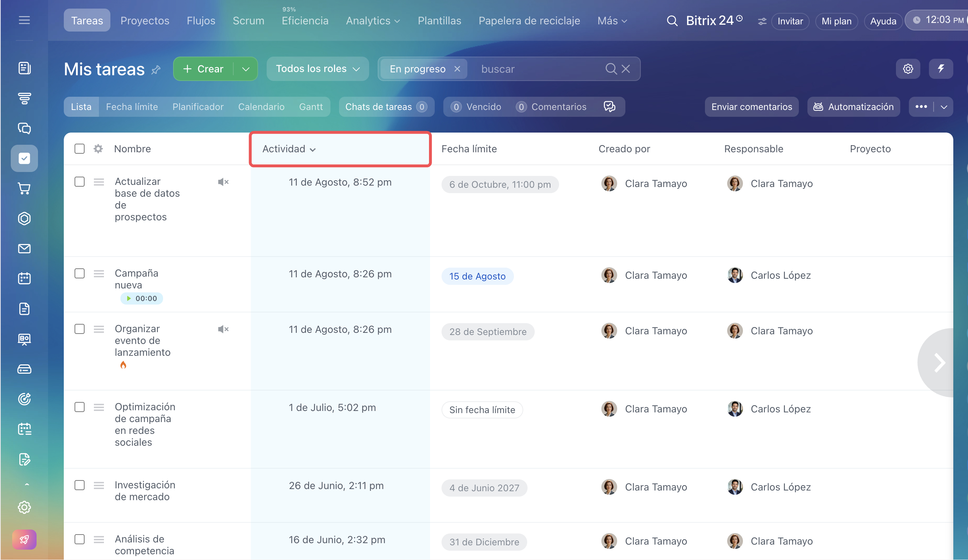Open Chats de tareas counter
Image resolution: width=968 pixels, height=560 pixels.
[x=386, y=107]
